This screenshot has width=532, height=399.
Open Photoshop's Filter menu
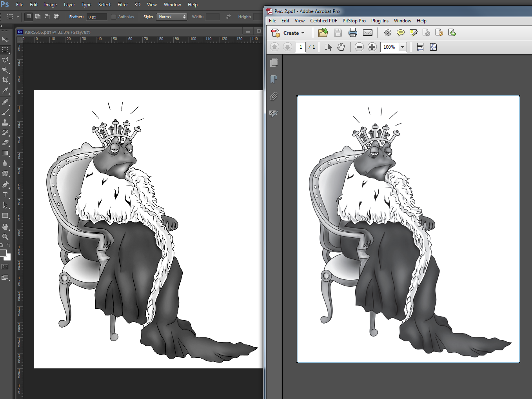coord(123,5)
